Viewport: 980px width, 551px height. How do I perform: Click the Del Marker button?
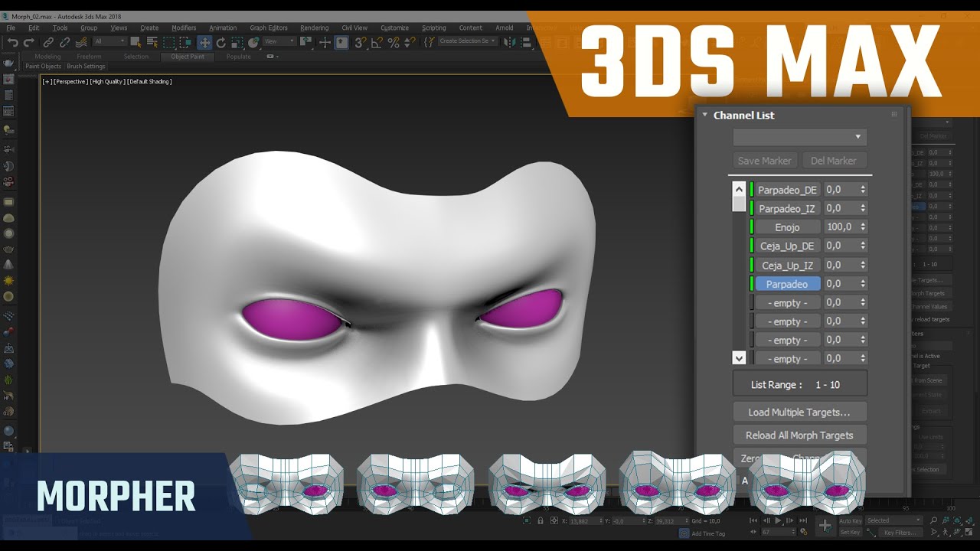point(834,161)
